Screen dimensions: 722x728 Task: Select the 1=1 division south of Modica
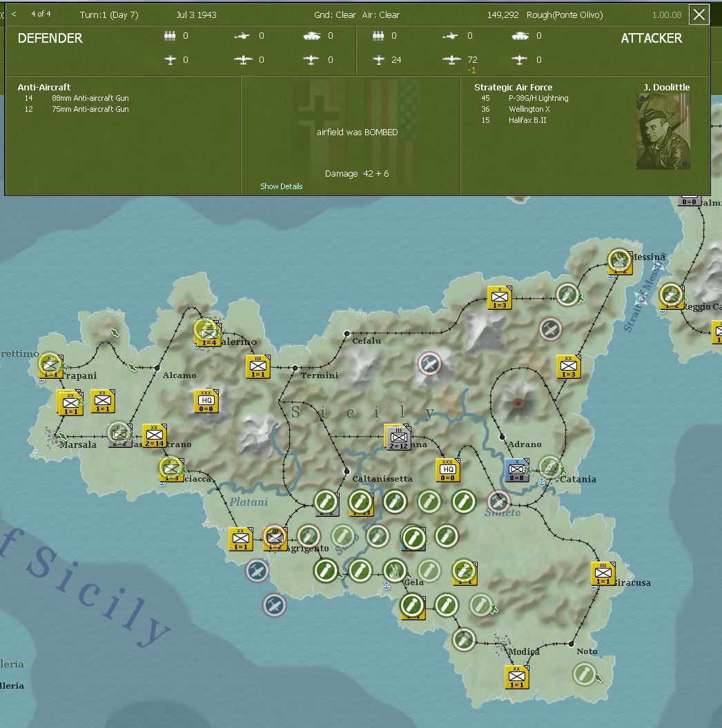point(517,678)
